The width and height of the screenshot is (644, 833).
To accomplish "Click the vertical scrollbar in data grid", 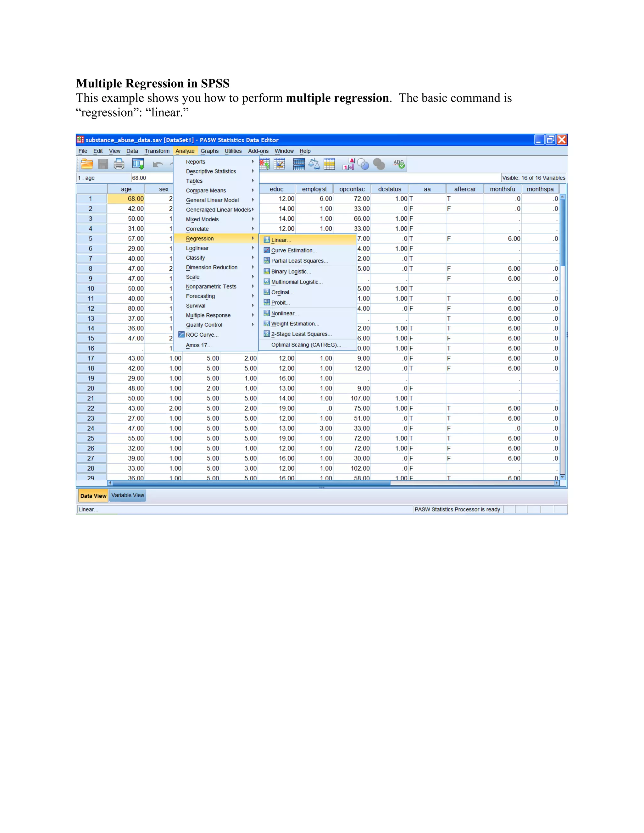I will [x=562, y=338].
